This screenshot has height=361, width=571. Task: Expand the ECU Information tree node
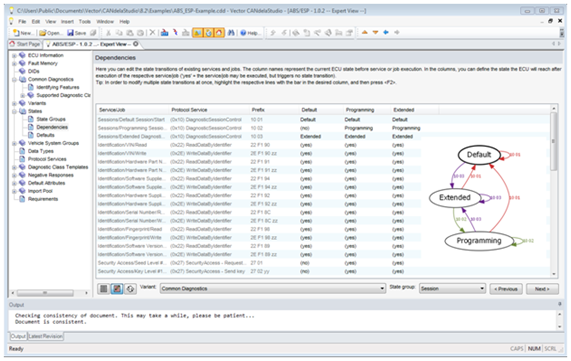(14, 55)
